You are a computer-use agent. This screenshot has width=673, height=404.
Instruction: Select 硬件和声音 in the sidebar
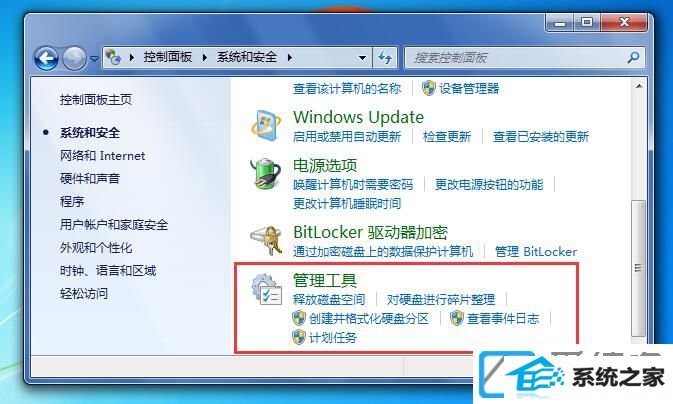tap(90, 178)
